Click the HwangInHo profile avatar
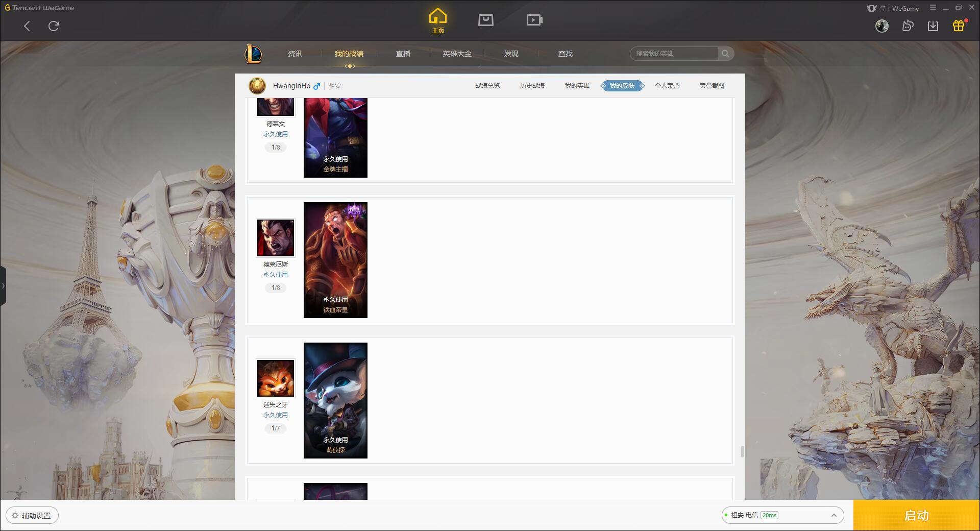 coord(257,86)
